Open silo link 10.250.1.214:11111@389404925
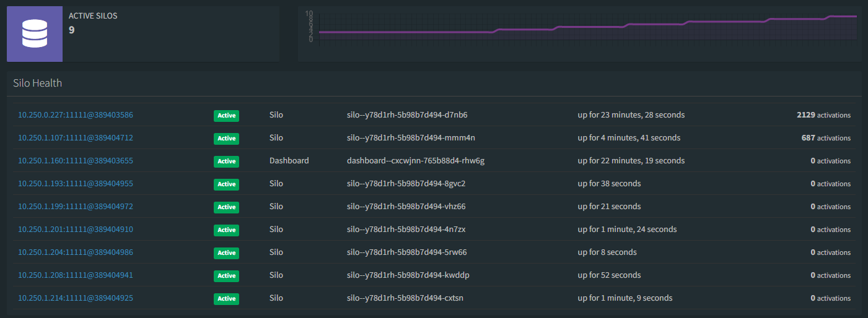Screen dimensions: 868x318 coord(76,298)
